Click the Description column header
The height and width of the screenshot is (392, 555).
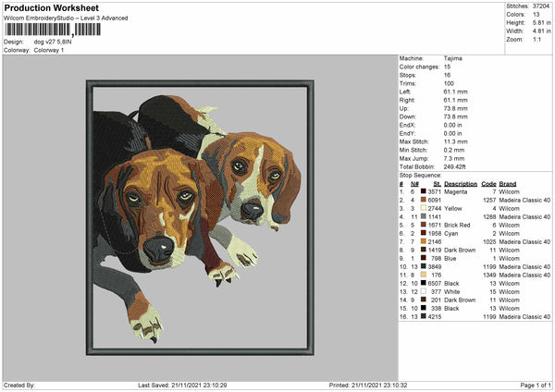[461, 184]
